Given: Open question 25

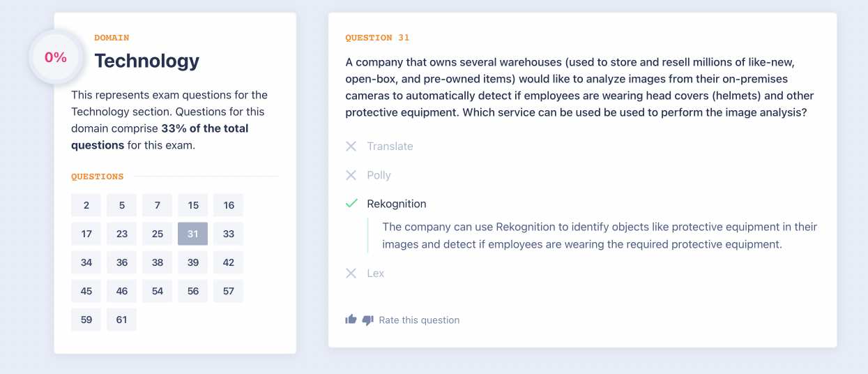Looking at the screenshot, I should coord(158,234).
